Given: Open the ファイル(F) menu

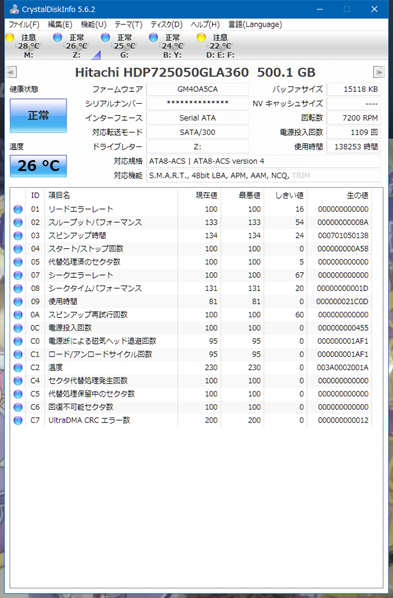Looking at the screenshot, I should click(x=24, y=25).
